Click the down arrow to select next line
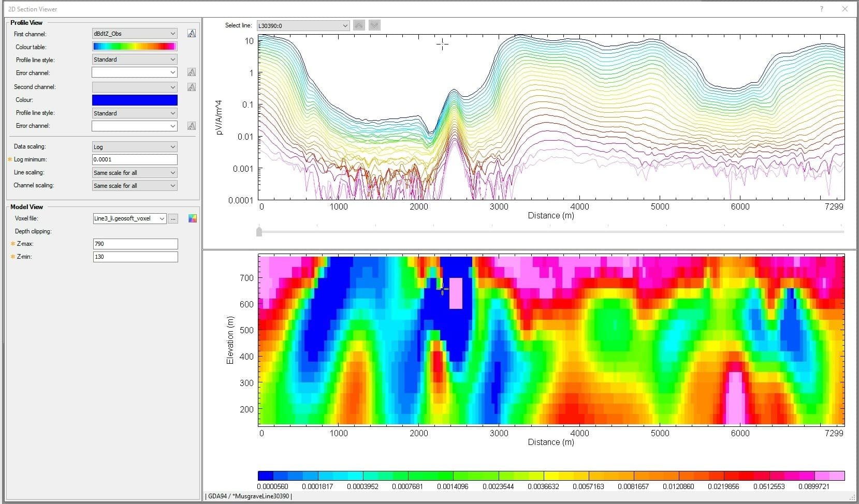 coord(374,25)
